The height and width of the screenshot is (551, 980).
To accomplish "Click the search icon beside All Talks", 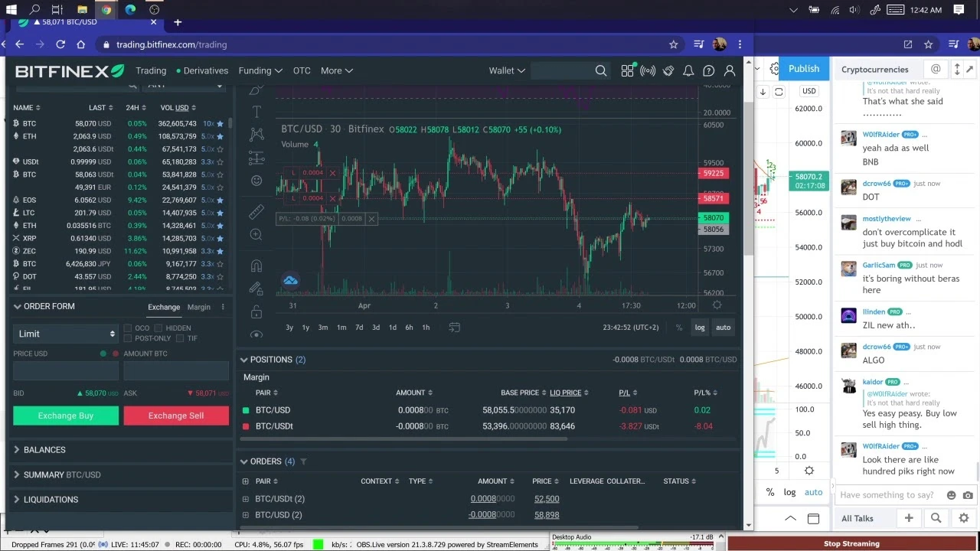I will point(936,518).
